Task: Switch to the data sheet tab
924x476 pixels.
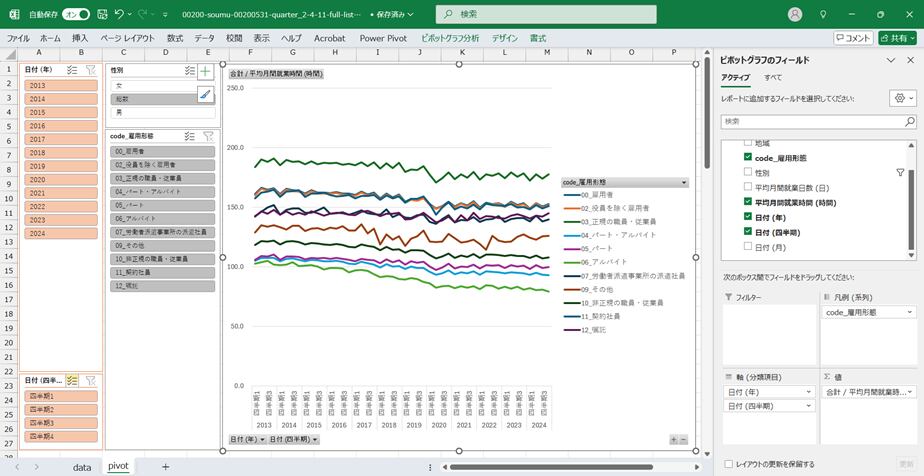Action: pos(82,467)
